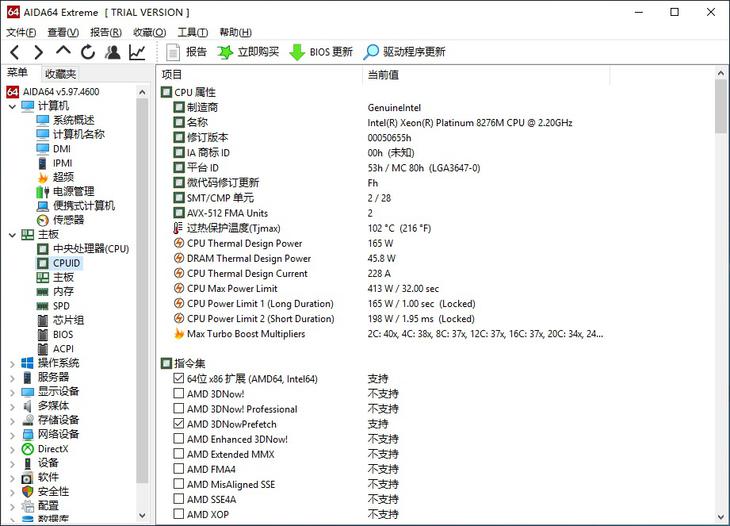The width and height of the screenshot is (730, 526).
Task: Toggle the AMD Enhanced 3DNow! checkbox
Action: tap(178, 438)
